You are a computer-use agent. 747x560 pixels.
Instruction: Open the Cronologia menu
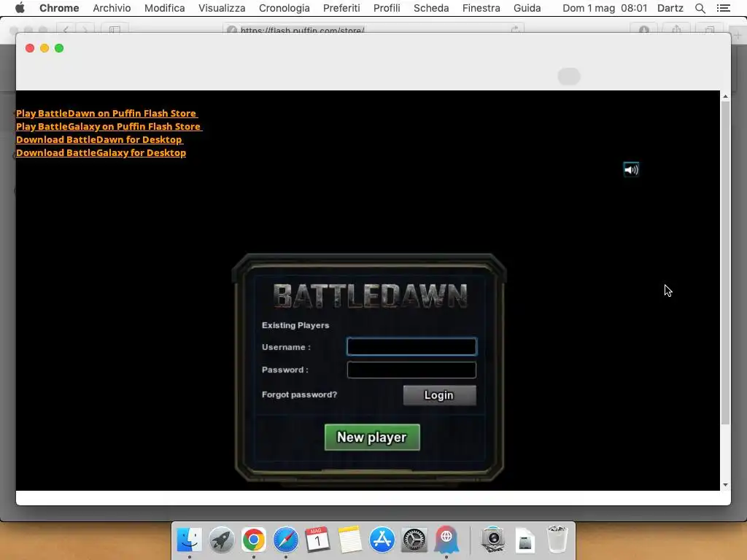tap(284, 8)
